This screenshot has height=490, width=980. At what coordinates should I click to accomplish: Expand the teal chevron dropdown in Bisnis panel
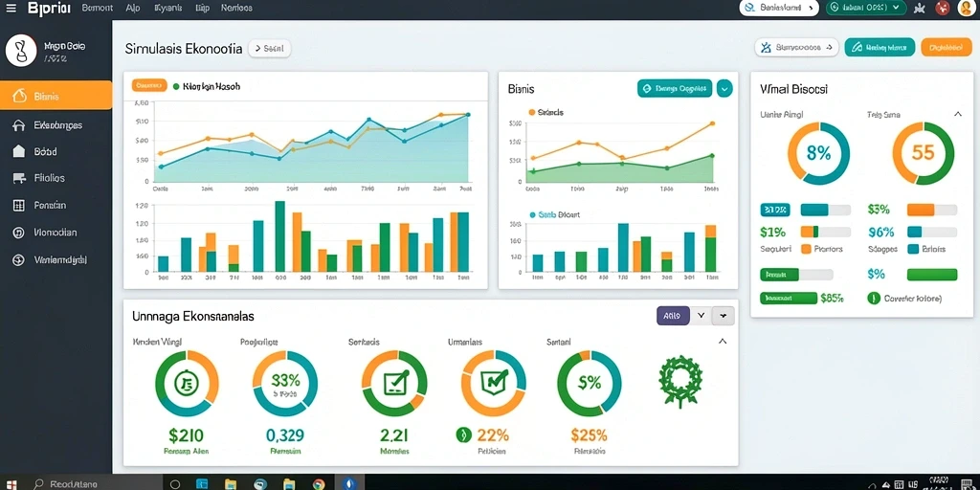[x=724, y=89]
